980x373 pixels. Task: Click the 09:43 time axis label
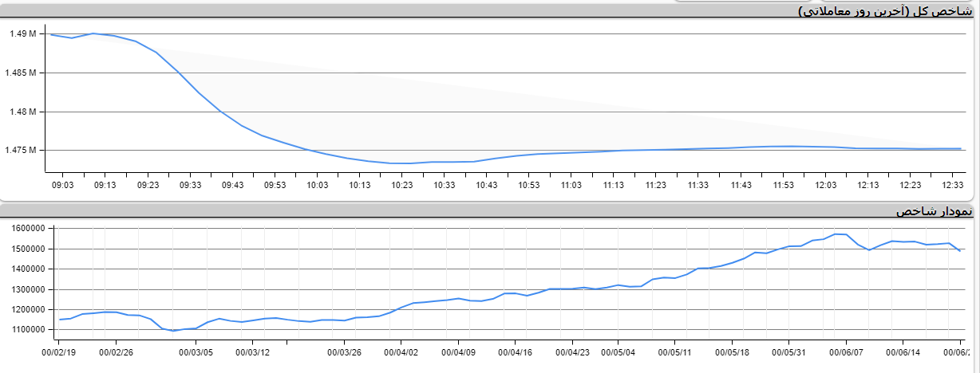click(x=232, y=185)
